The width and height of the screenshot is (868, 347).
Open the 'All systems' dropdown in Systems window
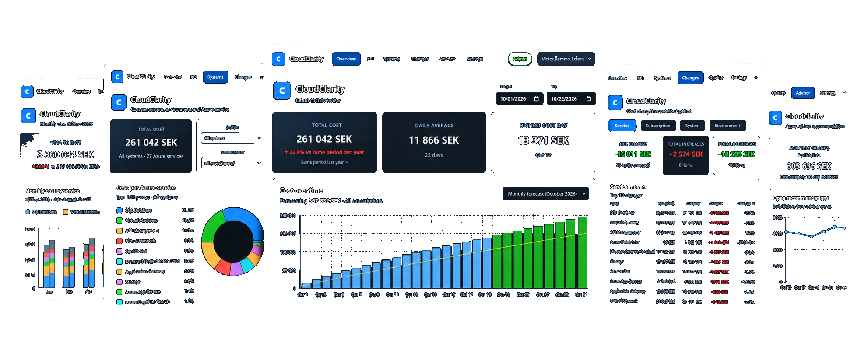[x=231, y=138]
